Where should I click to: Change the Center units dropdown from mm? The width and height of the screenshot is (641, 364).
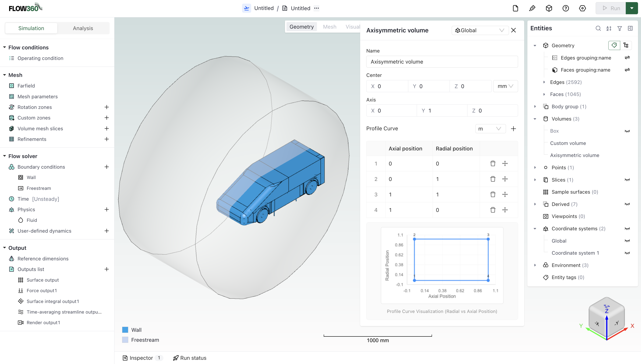[505, 86]
